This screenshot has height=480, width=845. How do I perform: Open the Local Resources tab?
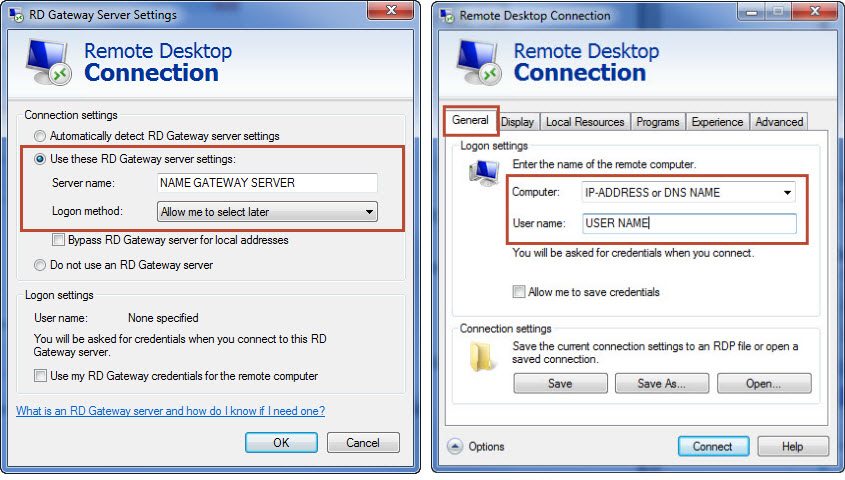pos(585,122)
